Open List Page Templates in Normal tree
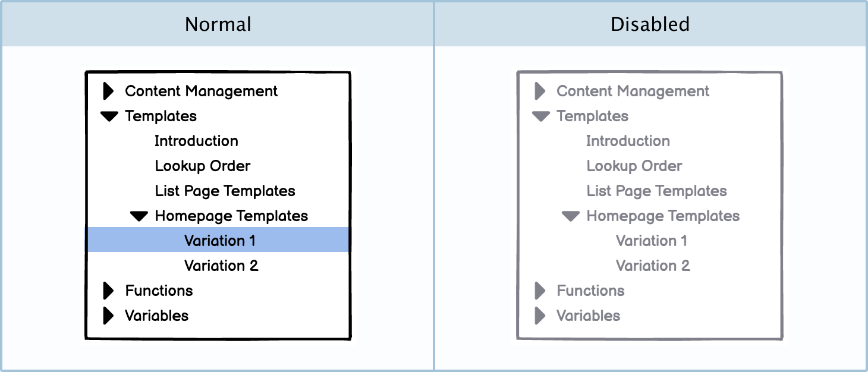The height and width of the screenshot is (372, 868). tap(225, 191)
